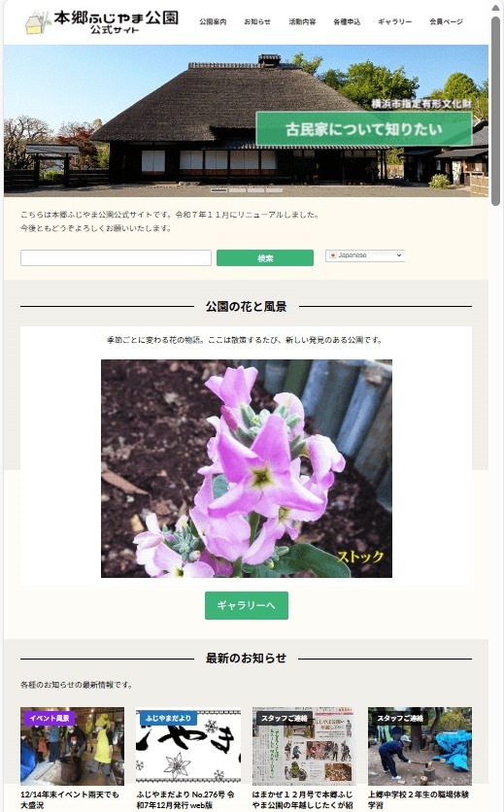Open the 会員ページ menu
Screen dimensions: 504x812
(446, 21)
